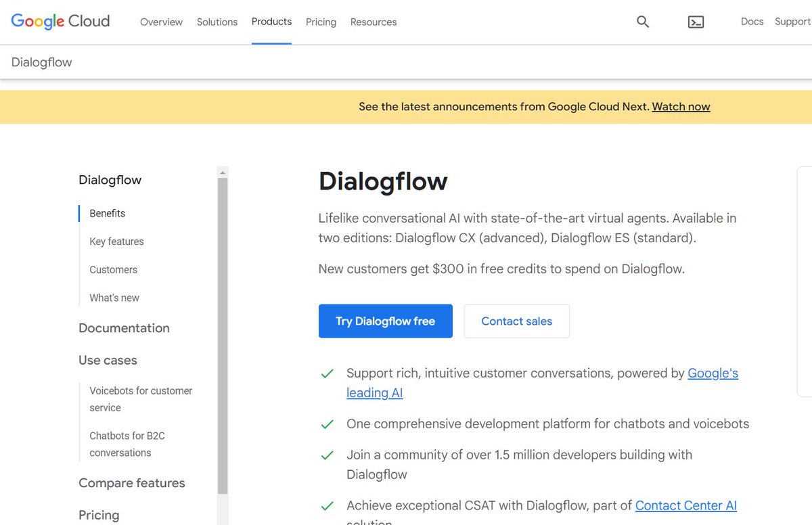Open Compare features sidebar section

click(132, 483)
